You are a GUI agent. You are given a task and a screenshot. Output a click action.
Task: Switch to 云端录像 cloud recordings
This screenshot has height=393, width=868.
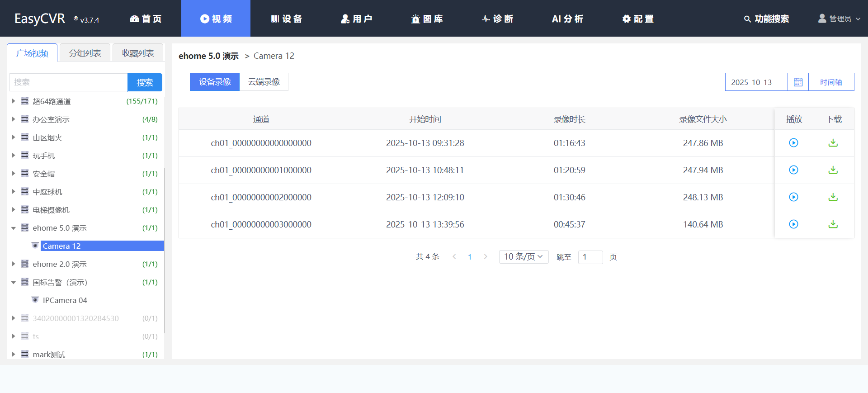(x=264, y=82)
